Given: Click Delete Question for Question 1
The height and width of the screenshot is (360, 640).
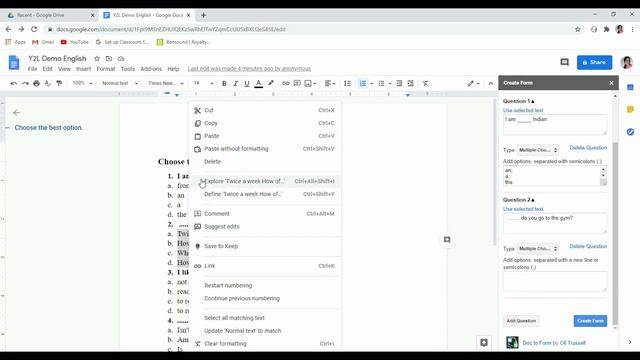Looking at the screenshot, I should click(x=588, y=148).
